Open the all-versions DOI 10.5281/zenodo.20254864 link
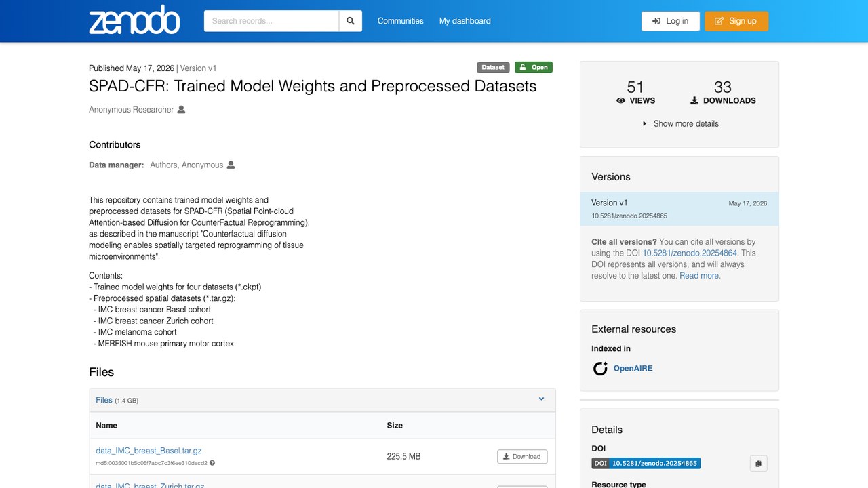868x488 pixels. click(x=690, y=253)
